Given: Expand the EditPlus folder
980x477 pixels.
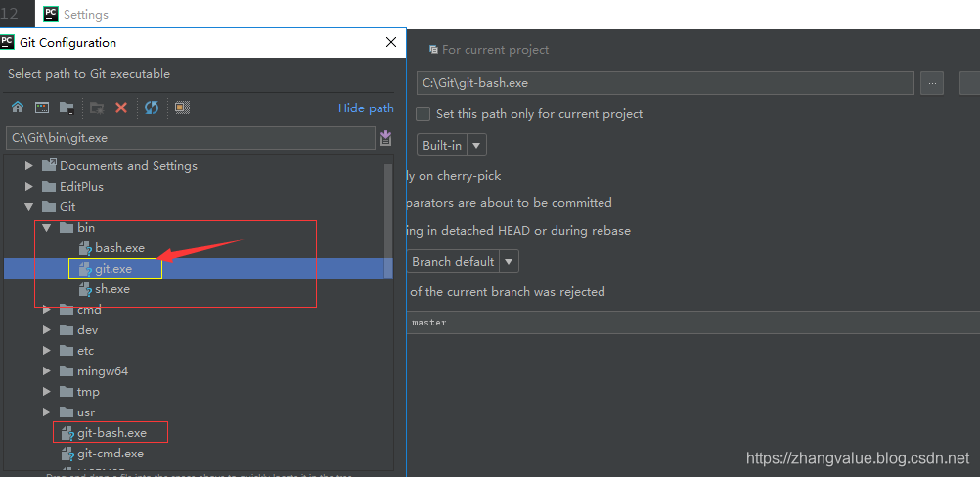Looking at the screenshot, I should [28, 186].
